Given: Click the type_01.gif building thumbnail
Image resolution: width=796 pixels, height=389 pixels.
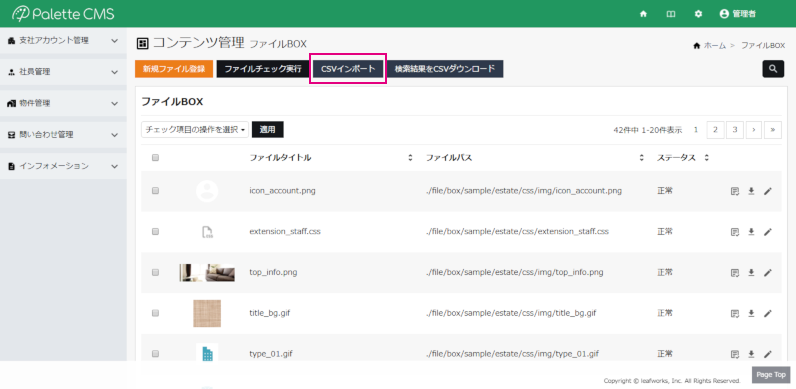Looking at the screenshot, I should (207, 352).
